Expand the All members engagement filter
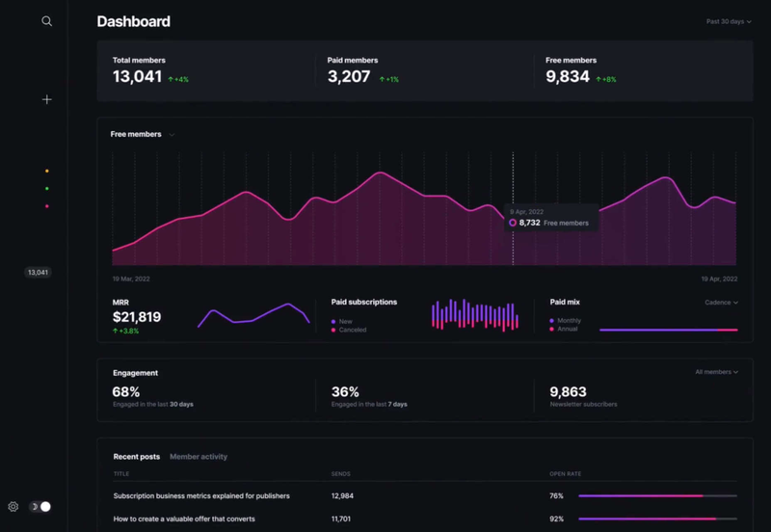Screen dimensions: 771x532 (716, 372)
